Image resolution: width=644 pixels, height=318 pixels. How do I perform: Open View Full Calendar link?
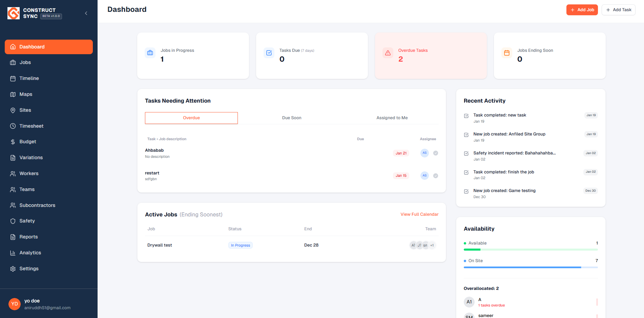pyautogui.click(x=419, y=214)
